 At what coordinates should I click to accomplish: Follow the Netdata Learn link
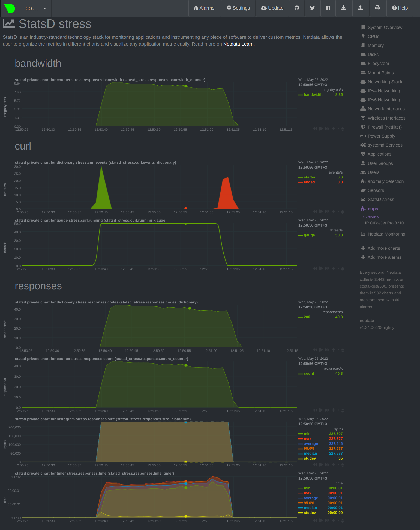tap(238, 44)
